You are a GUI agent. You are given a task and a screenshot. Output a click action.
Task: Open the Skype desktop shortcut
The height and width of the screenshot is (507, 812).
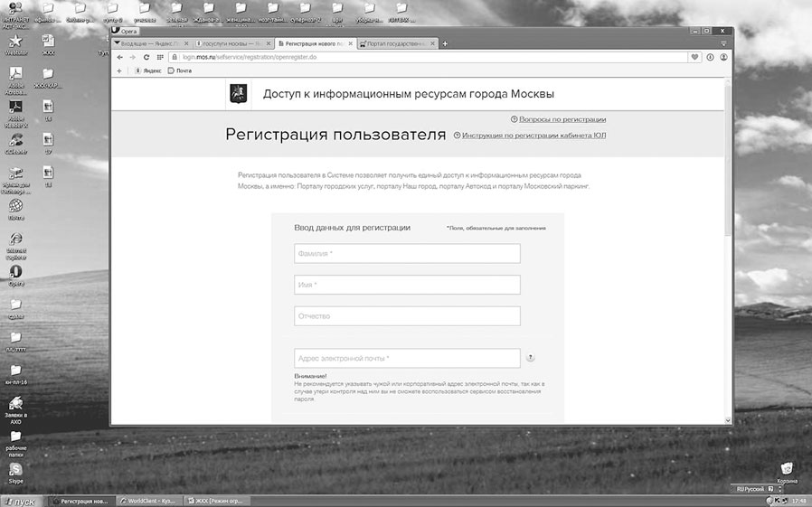(x=15, y=471)
